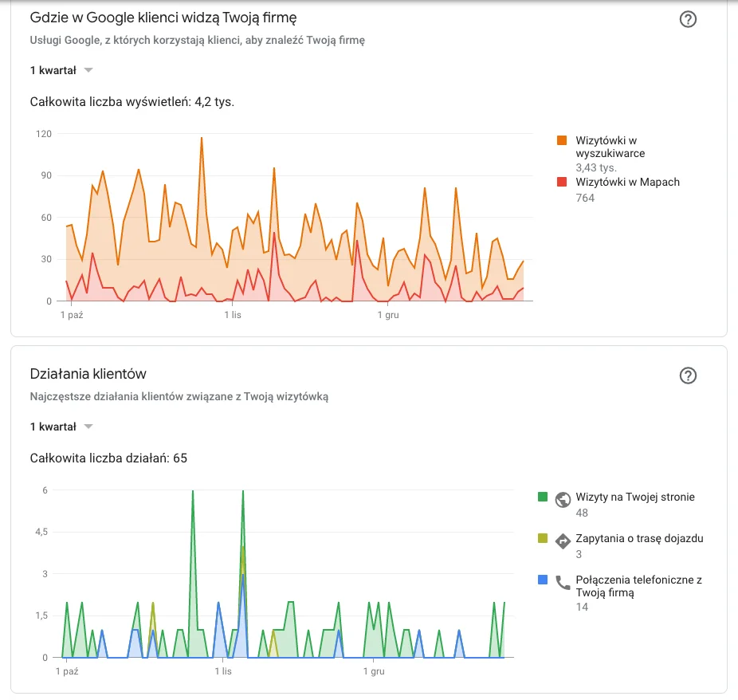Click 1 gru axis label on views chart
This screenshot has height=700, width=738.
[x=388, y=316]
